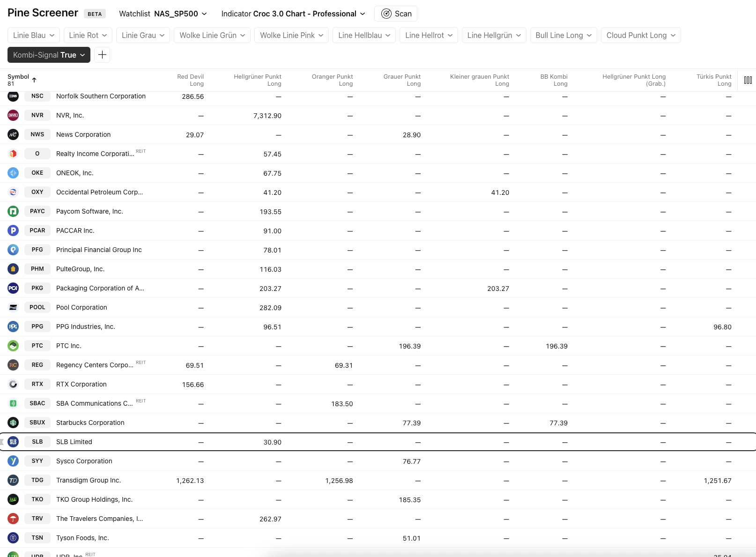The height and width of the screenshot is (557, 756).
Task: Expand the Linie Blau filter
Action: [34, 35]
